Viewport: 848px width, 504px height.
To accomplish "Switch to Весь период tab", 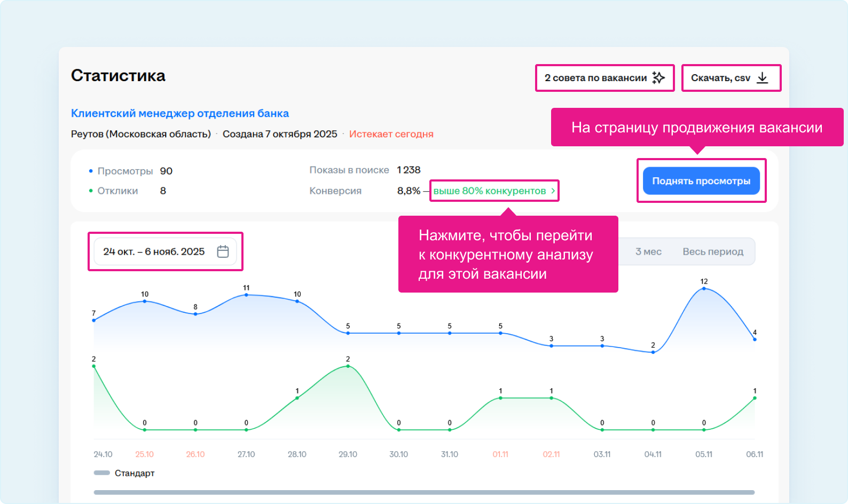I will coord(712,251).
